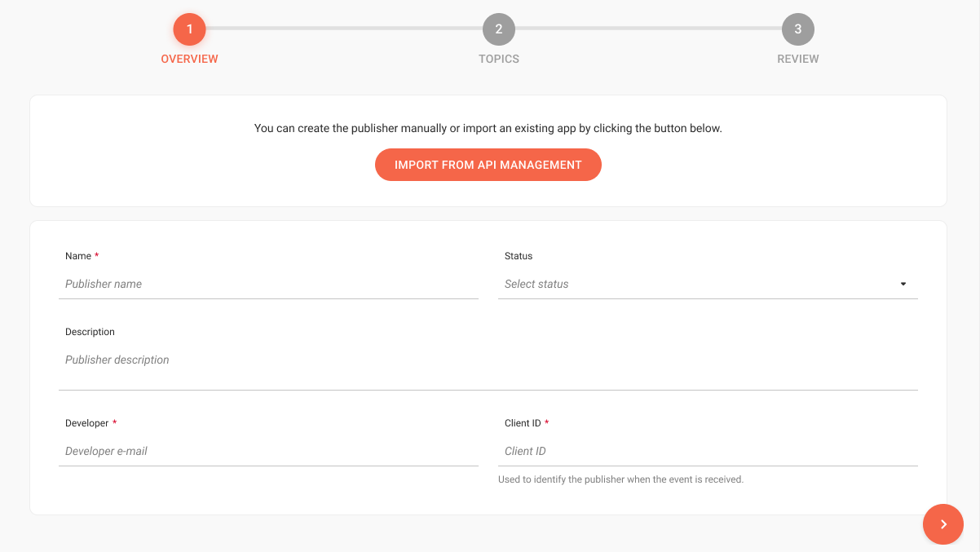Click the Description field label
The width and height of the screenshot is (980, 552).
[x=90, y=332]
